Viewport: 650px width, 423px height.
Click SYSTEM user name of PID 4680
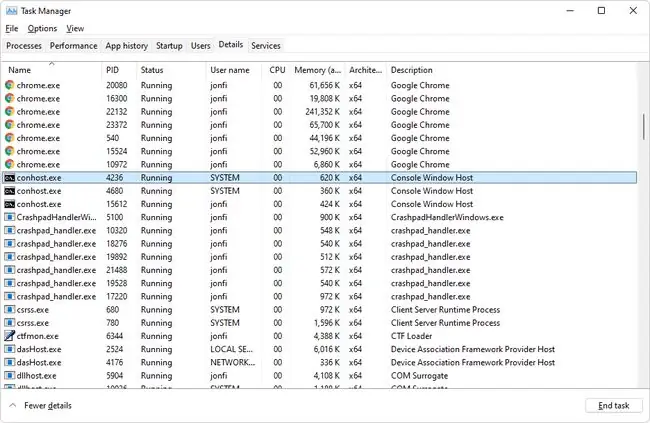(x=225, y=191)
